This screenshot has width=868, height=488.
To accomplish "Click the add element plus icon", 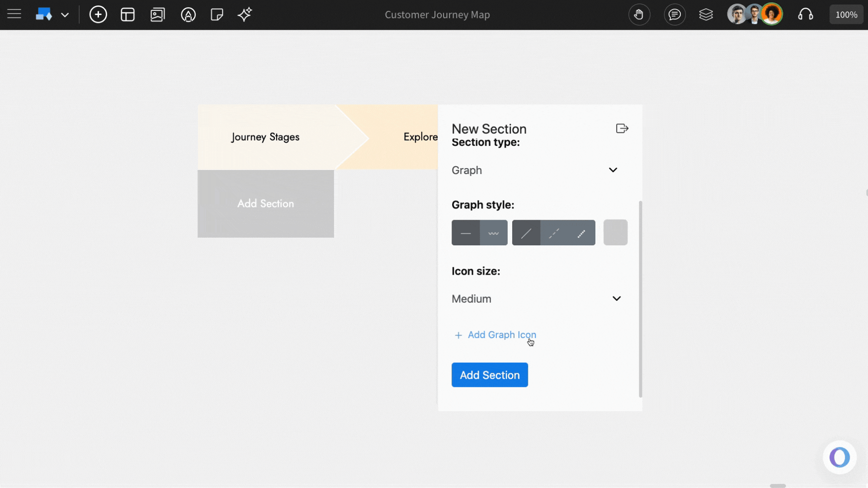I will click(x=98, y=14).
